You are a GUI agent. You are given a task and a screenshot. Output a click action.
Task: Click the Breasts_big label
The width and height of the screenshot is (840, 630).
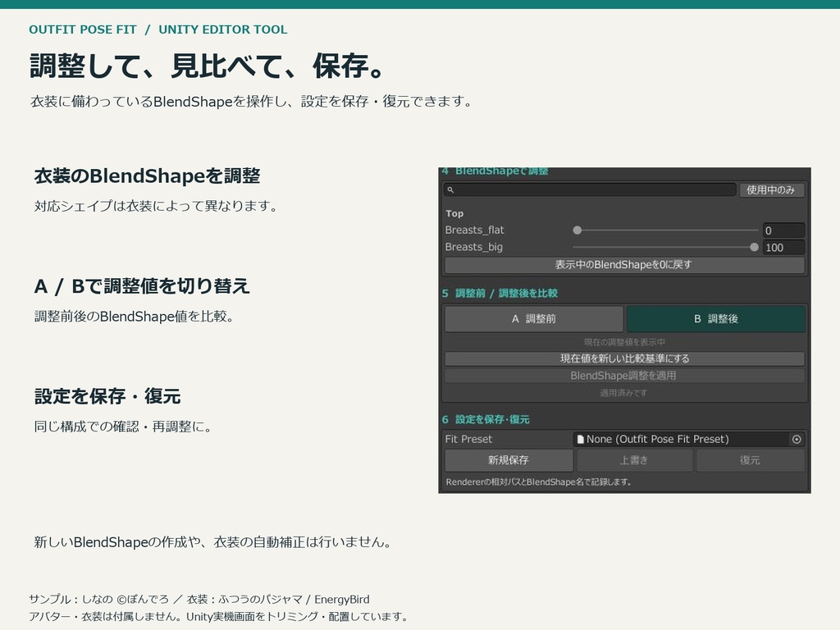(474, 248)
